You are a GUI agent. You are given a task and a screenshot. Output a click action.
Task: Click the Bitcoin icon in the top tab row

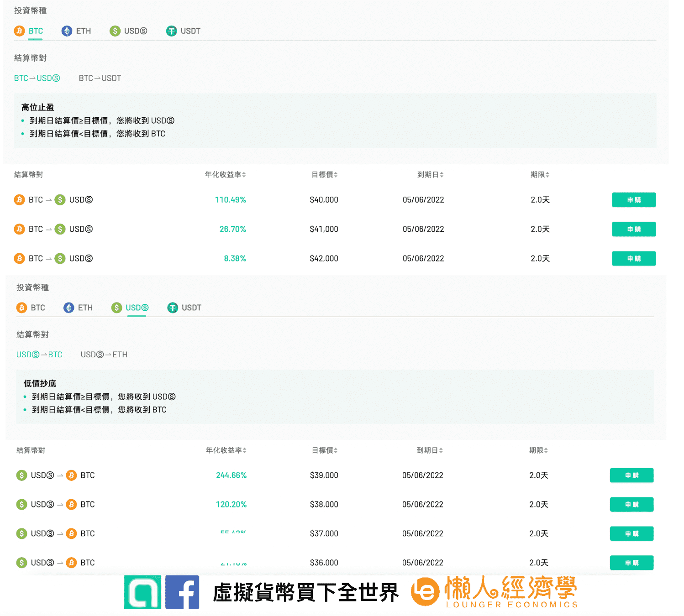19,31
